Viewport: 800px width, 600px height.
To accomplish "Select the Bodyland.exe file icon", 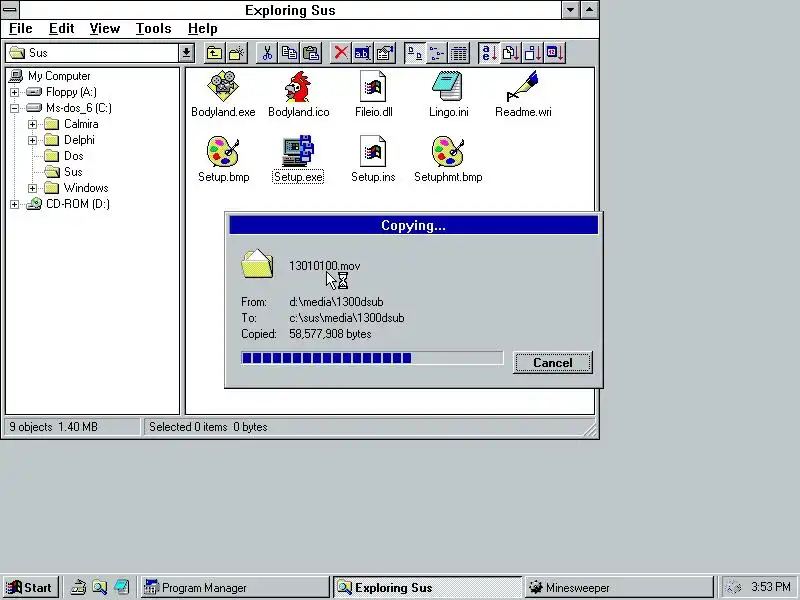I will 223,95.
